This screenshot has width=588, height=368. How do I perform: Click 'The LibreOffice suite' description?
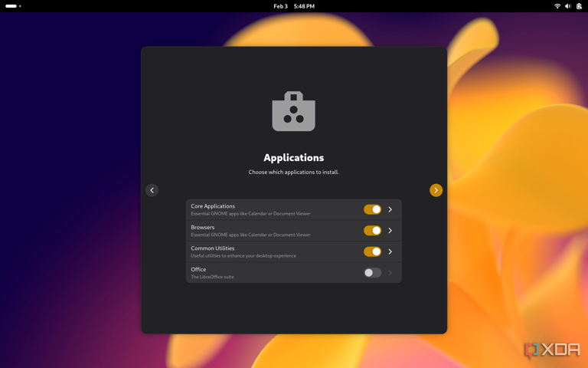(x=212, y=277)
